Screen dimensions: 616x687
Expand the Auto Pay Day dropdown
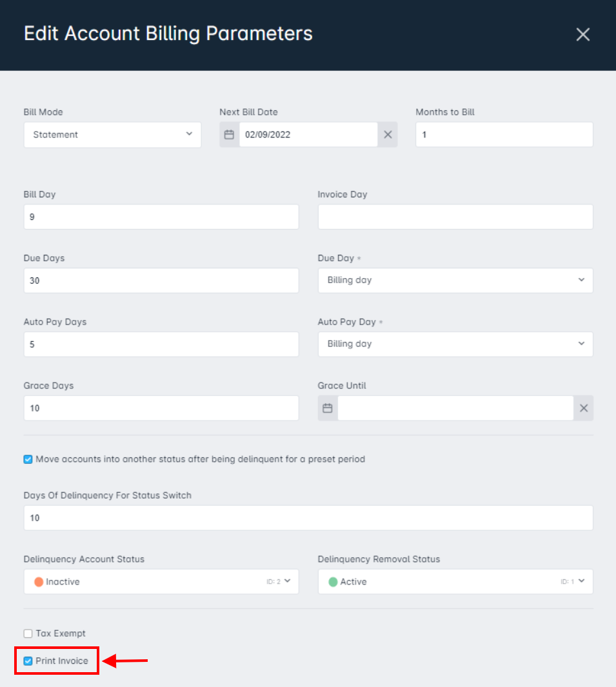[x=455, y=344]
